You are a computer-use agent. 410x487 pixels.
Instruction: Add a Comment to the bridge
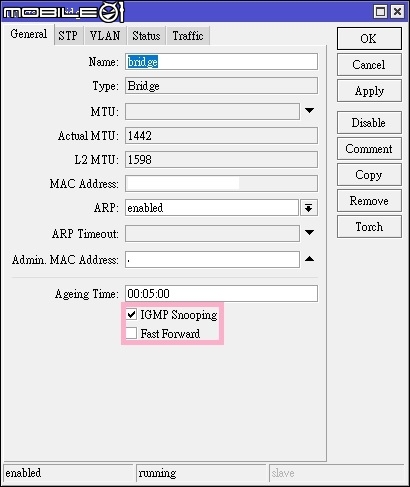(x=369, y=149)
